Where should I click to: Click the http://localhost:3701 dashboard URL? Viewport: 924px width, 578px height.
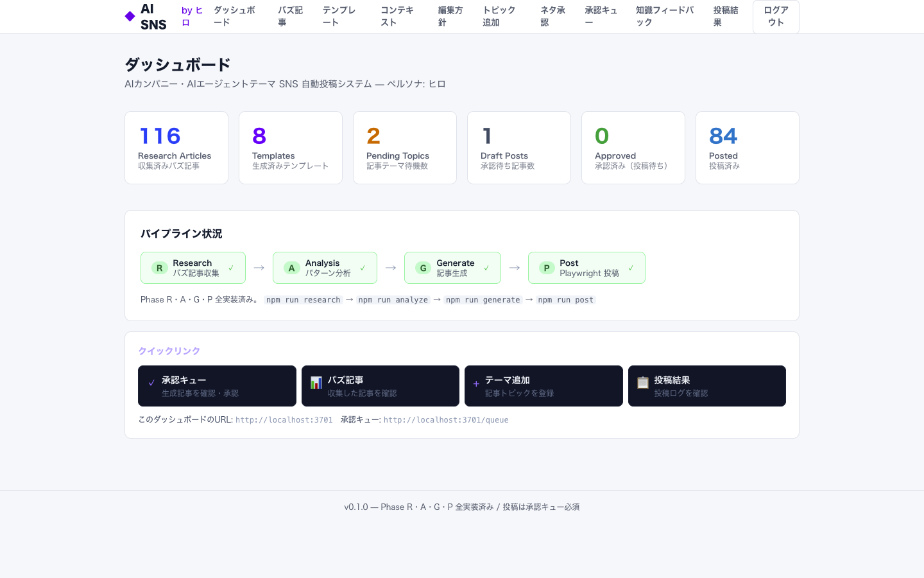tap(284, 420)
